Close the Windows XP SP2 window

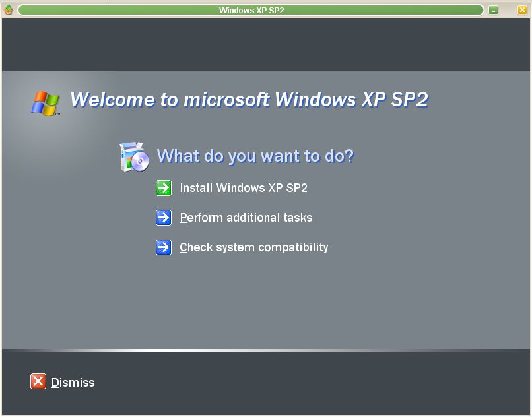(x=522, y=10)
